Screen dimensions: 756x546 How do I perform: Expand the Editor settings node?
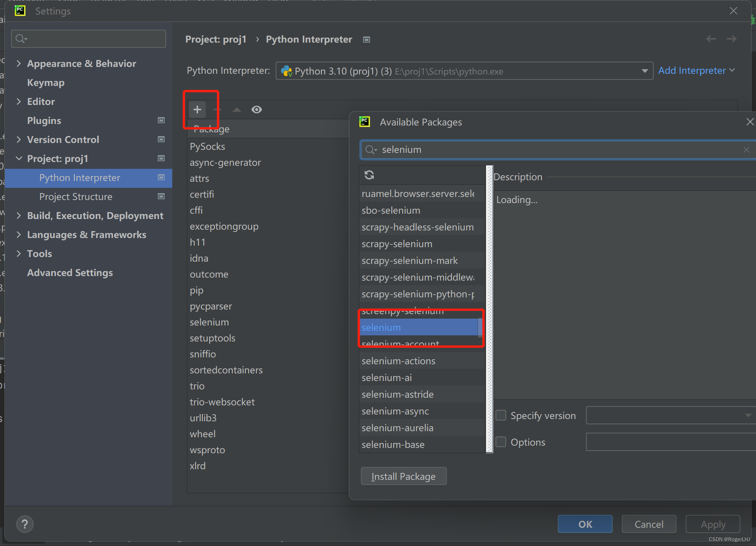tap(19, 102)
